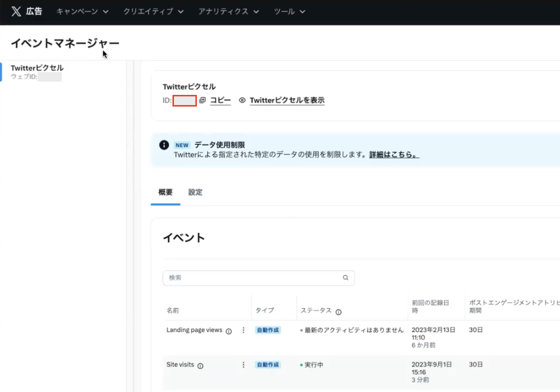Image resolution: width=560 pixels, height=392 pixels.
Task: Open three-dot menu for Landing page views
Action: pyautogui.click(x=243, y=330)
